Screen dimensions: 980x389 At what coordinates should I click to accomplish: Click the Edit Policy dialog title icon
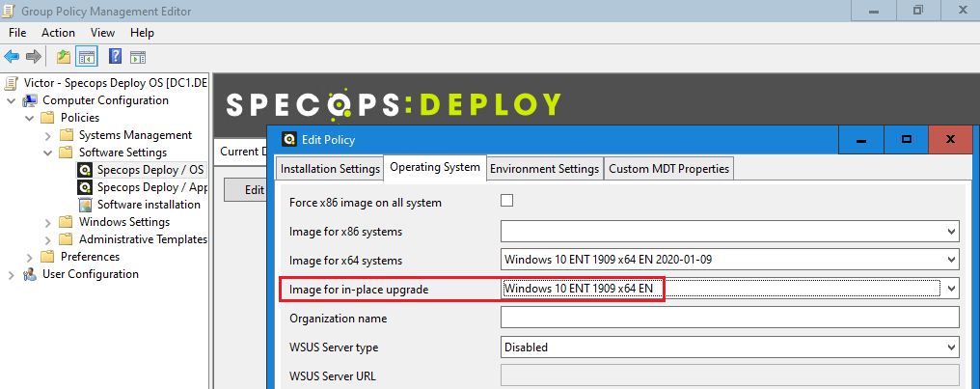[x=288, y=139]
